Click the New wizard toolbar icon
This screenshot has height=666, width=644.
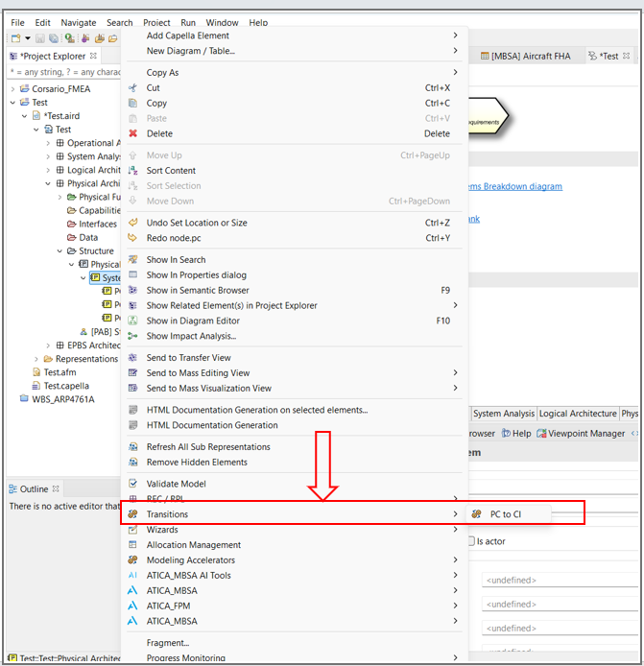[x=16, y=38]
